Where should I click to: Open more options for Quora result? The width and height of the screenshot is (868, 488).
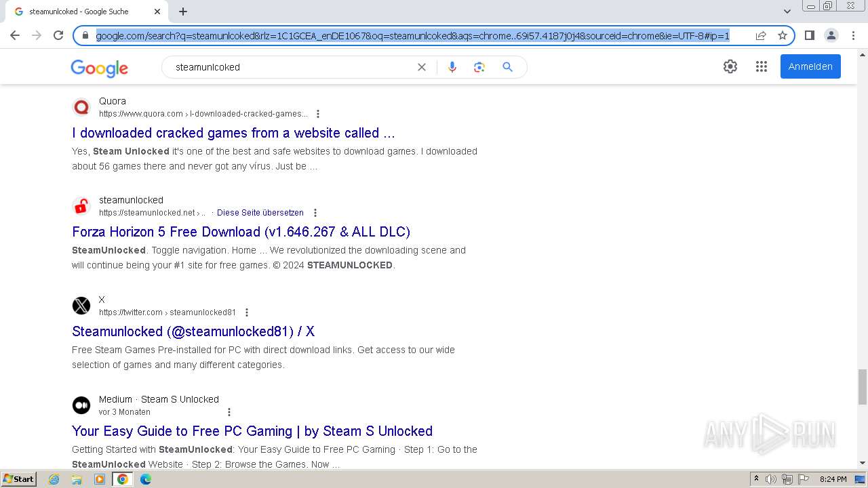[318, 114]
